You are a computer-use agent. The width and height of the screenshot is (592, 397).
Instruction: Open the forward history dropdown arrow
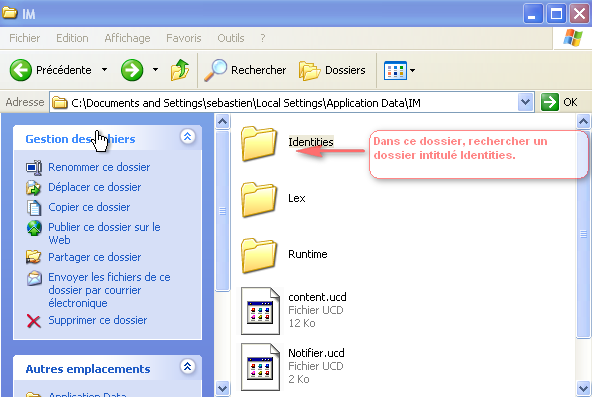(155, 70)
